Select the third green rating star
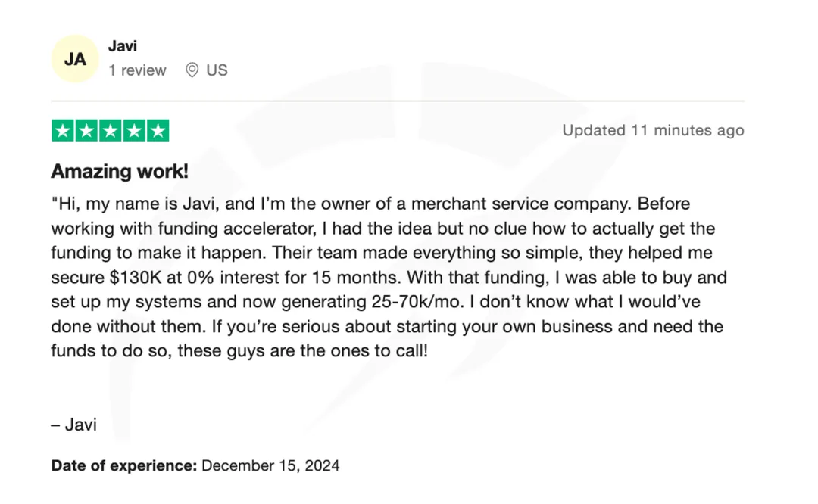 coord(111,131)
